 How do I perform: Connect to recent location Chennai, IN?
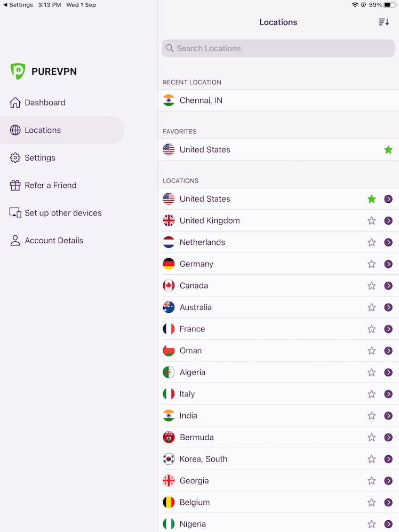point(201,100)
